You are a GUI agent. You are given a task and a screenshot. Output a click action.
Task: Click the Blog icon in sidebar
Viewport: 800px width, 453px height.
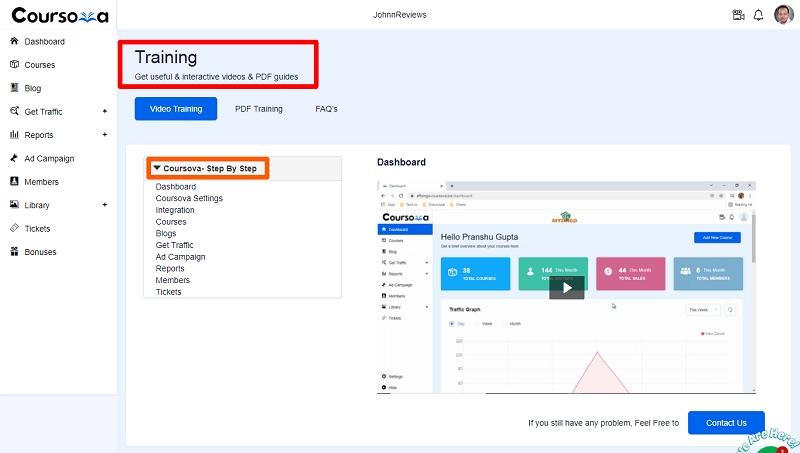14,88
